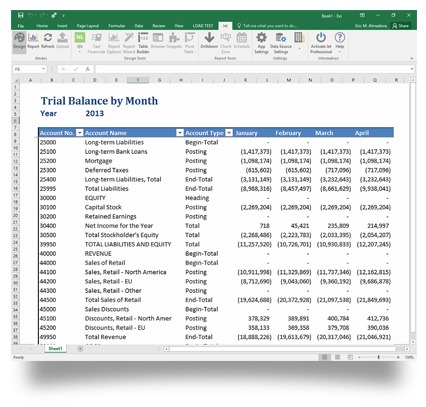Open the Snippets tool
This screenshot has width=426, height=407.
(174, 40)
